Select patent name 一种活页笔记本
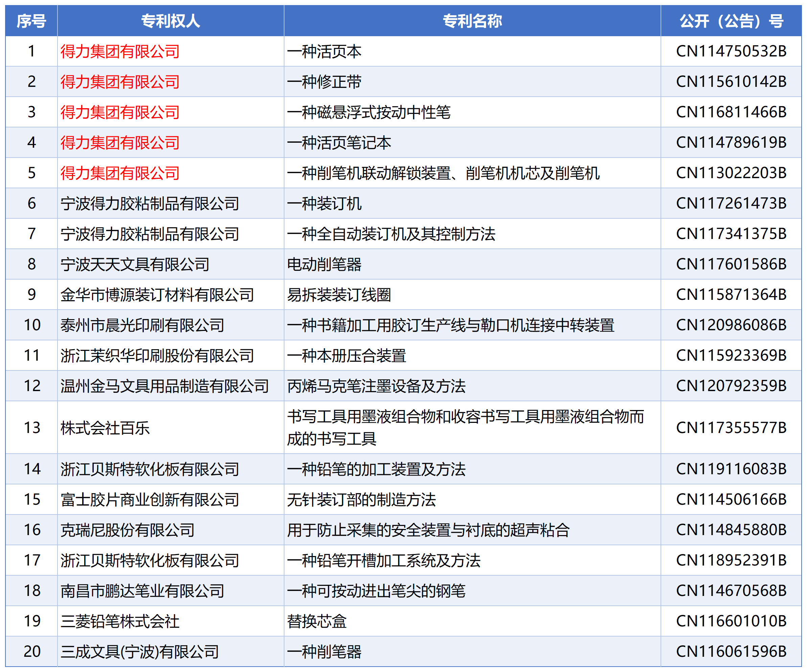Screen dimensions: 807x672 point(339,142)
